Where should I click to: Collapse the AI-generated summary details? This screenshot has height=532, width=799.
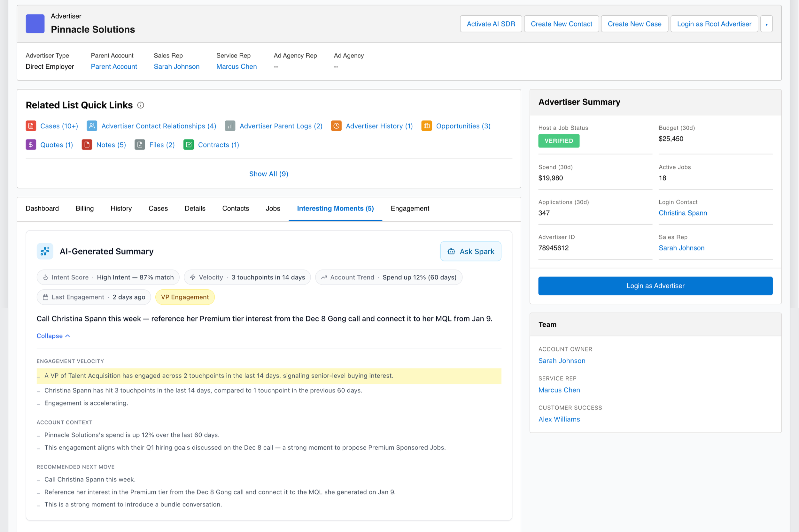point(53,336)
